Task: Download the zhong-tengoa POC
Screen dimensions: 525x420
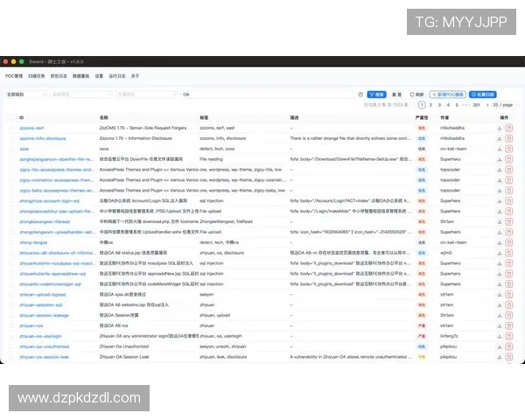Action: click(500, 242)
